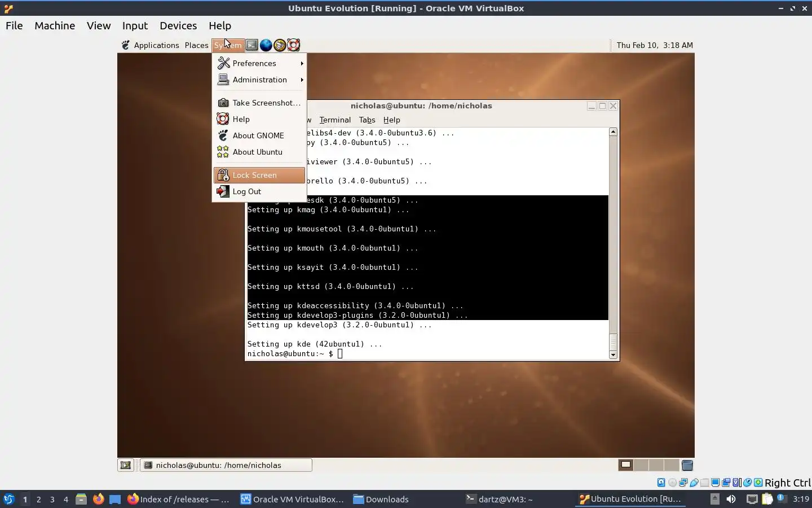The width and height of the screenshot is (812, 508).
Task: Click the host clock showing 3:19
Action: pyautogui.click(x=801, y=499)
